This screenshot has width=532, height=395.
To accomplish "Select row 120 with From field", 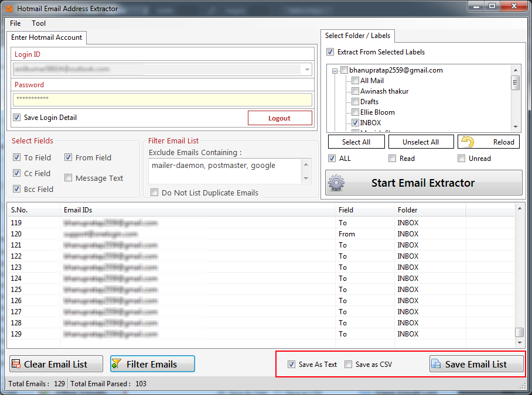I will point(261,233).
